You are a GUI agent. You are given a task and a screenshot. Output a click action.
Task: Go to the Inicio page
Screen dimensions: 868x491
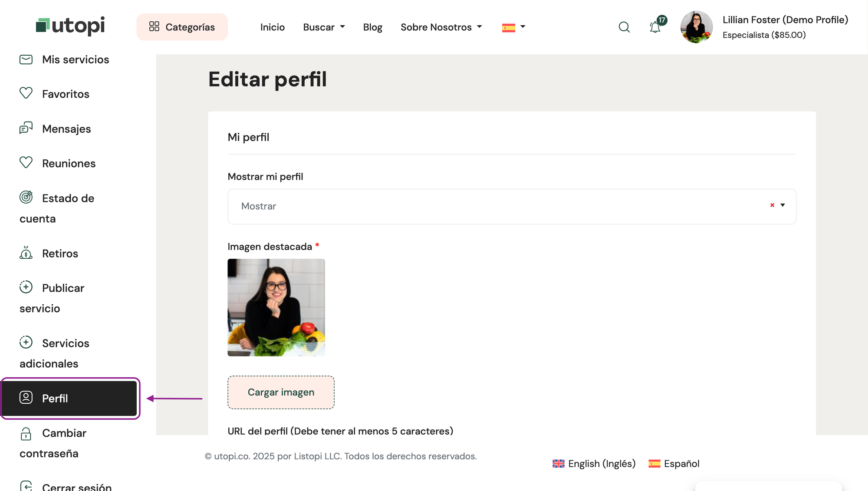click(x=272, y=27)
